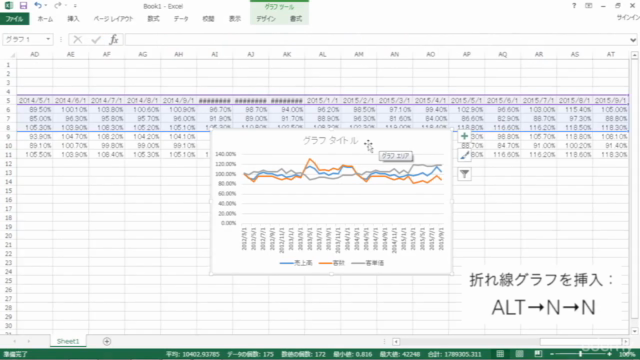The width and height of the screenshot is (640, 360).
Task: Select column AT header
Action: click(x=611, y=54)
